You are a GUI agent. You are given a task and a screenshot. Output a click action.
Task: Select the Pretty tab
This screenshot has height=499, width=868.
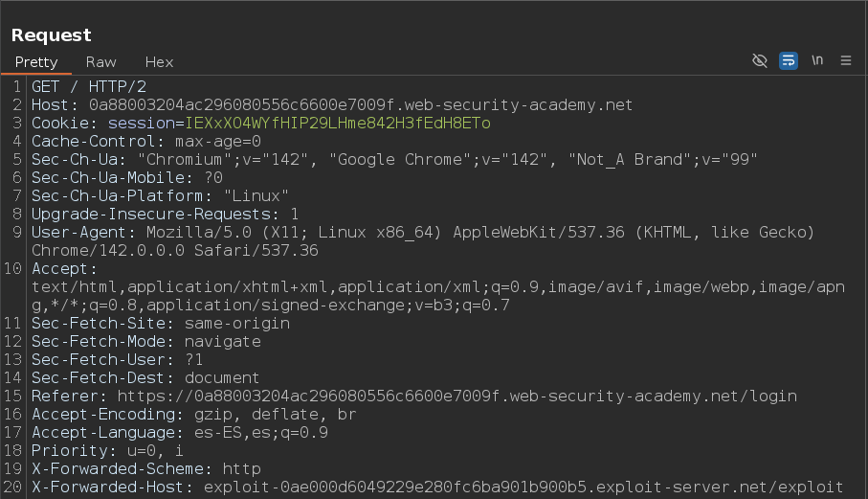[36, 61]
